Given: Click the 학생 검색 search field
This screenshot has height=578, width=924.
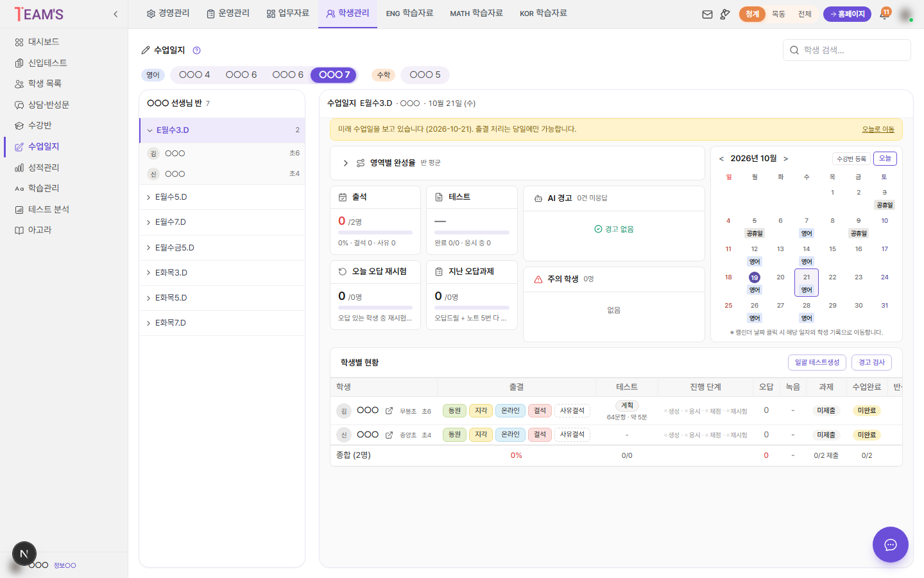Looking at the screenshot, I should click(846, 50).
